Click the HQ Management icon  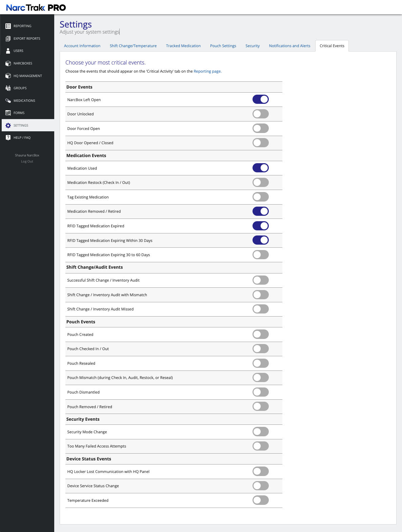(8, 76)
